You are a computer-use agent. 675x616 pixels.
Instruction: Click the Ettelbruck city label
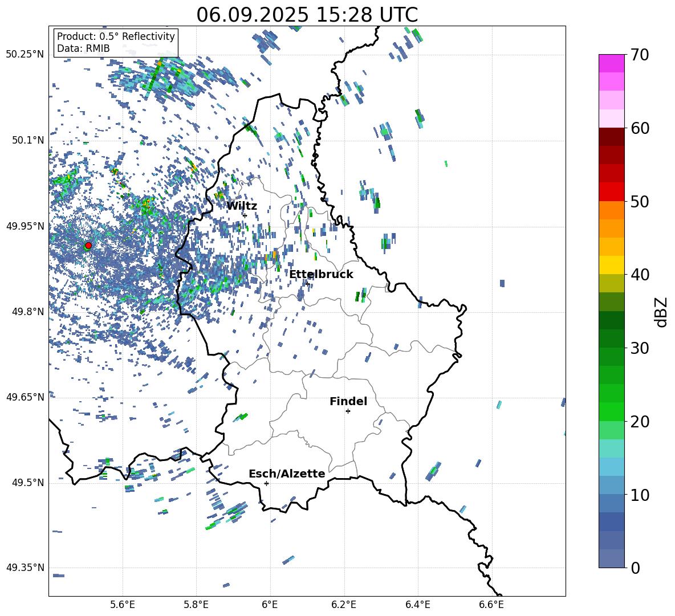321,275
